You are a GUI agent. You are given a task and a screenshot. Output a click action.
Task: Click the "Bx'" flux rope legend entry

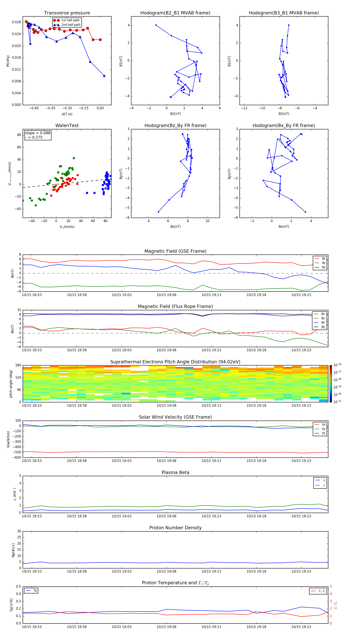(320, 314)
